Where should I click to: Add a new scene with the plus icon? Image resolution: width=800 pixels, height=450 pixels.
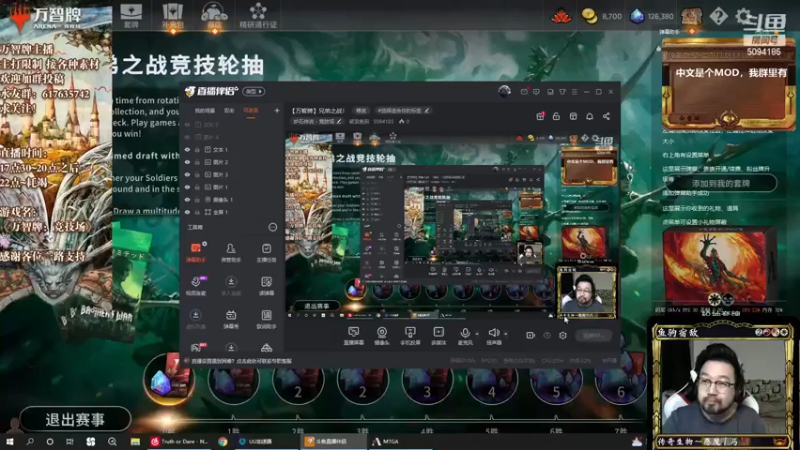[277, 110]
